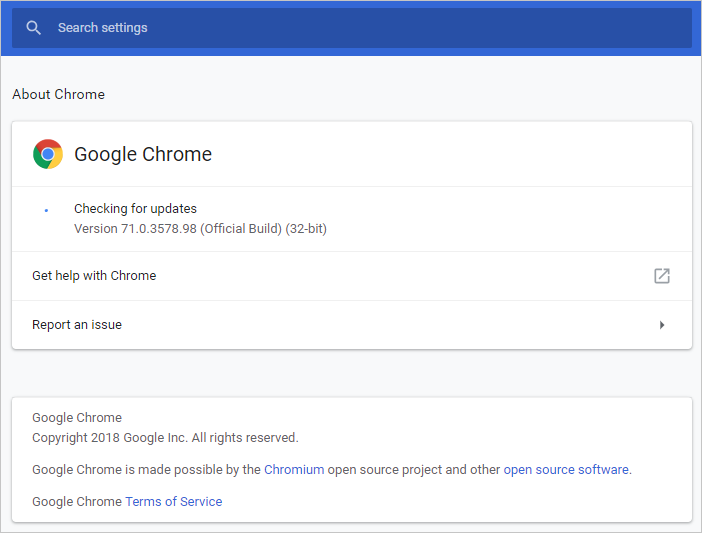Click the magnifying glass search icon

tap(34, 28)
